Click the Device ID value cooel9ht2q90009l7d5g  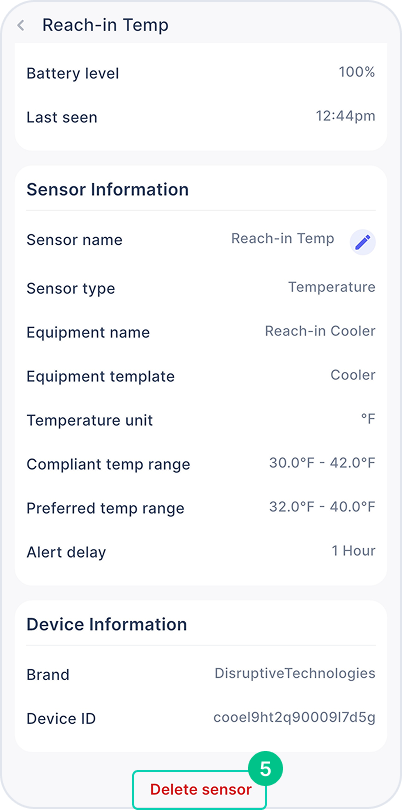click(294, 718)
